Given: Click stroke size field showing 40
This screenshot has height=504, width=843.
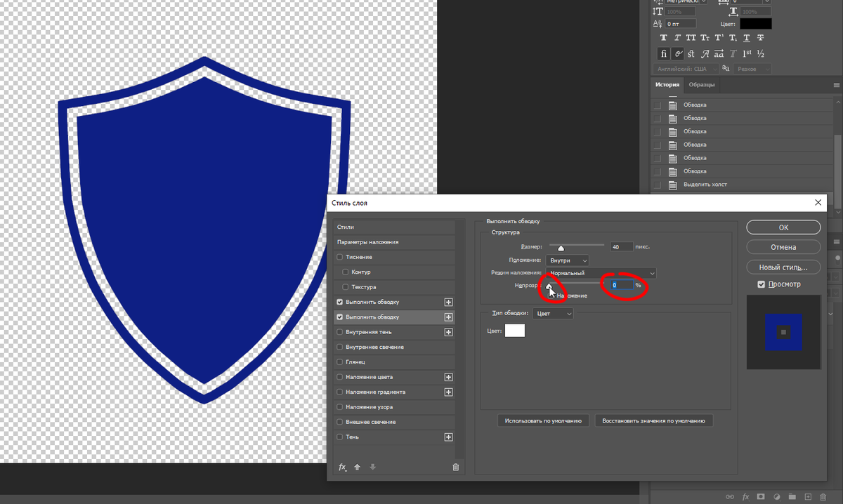Looking at the screenshot, I should (x=621, y=247).
